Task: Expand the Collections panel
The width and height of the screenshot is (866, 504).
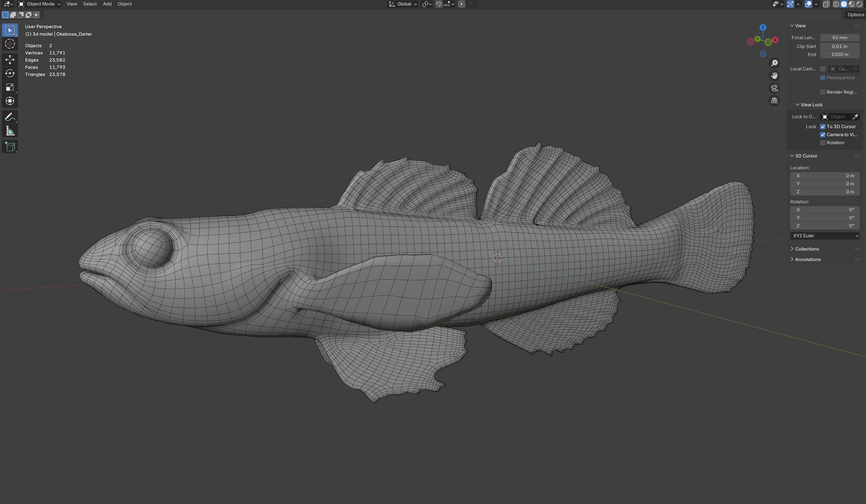Action: tap(807, 249)
